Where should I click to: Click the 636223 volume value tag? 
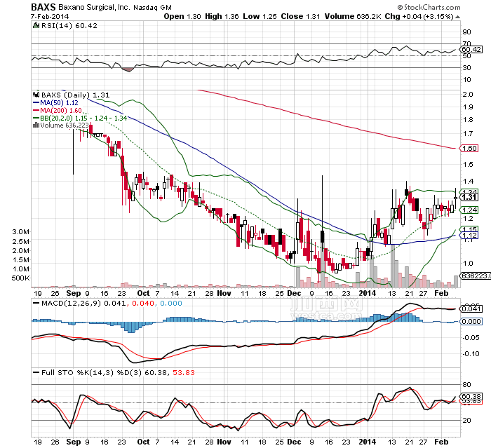tap(476, 276)
